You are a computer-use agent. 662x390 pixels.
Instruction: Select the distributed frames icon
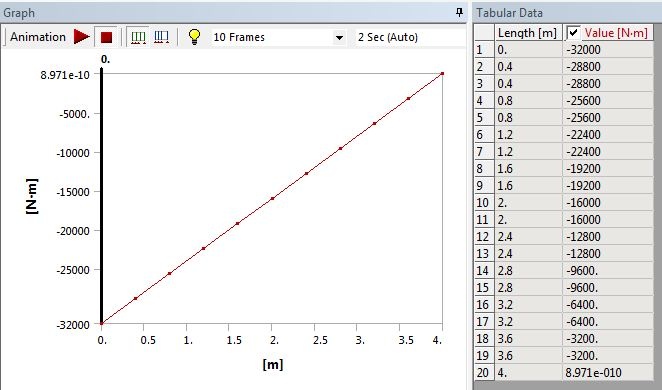(x=138, y=37)
